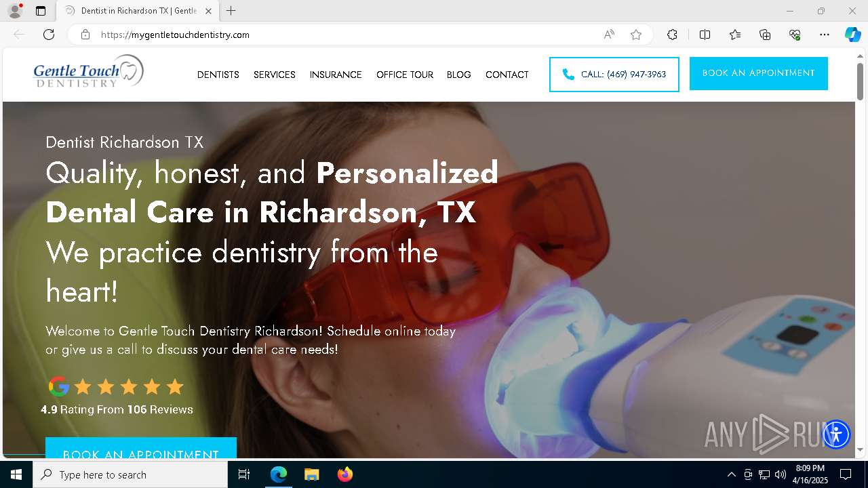
Task: Click the Dentist Richardson TX heading text
Action: (x=125, y=142)
